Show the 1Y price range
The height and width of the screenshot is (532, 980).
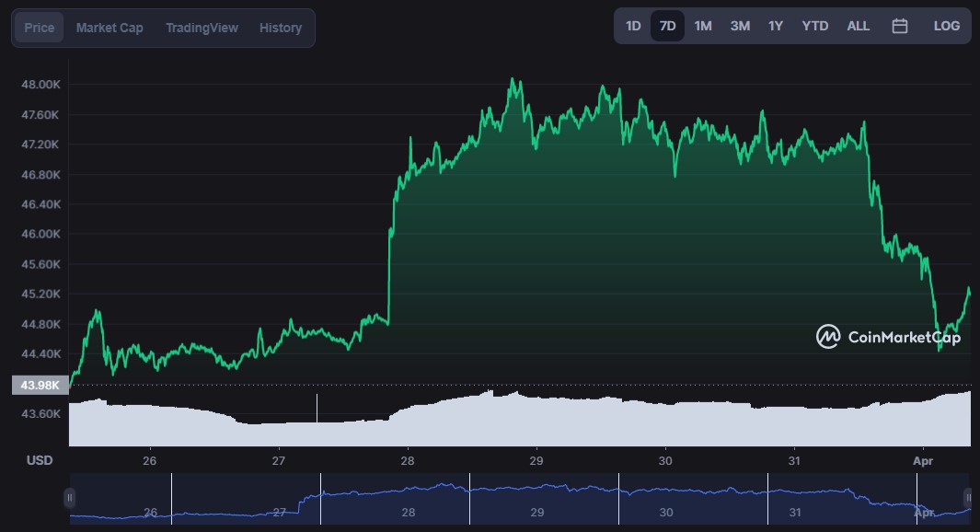[x=776, y=27]
